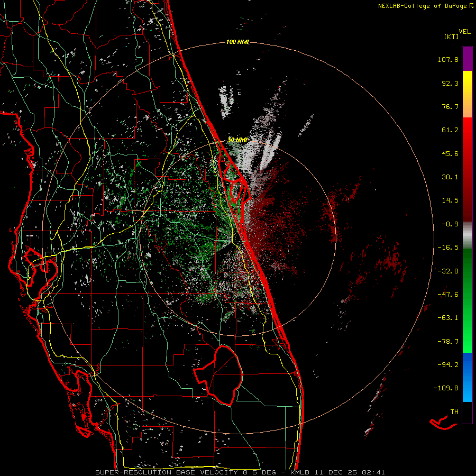The width and height of the screenshot is (476, 476).
Task: Click the TH label under the color bar
Action: click(454, 412)
